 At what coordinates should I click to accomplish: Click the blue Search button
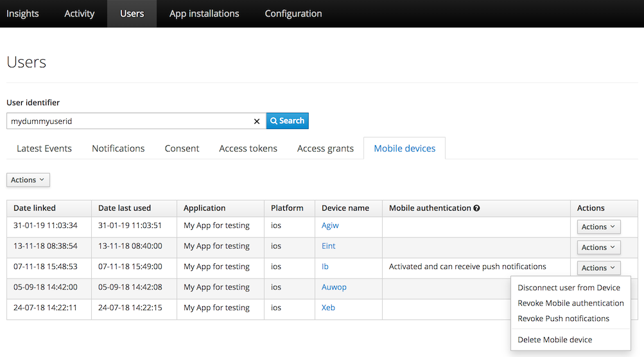(x=288, y=121)
